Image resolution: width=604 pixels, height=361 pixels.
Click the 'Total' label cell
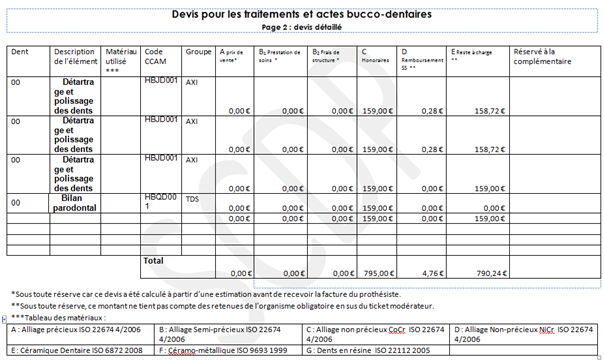pos(178,267)
